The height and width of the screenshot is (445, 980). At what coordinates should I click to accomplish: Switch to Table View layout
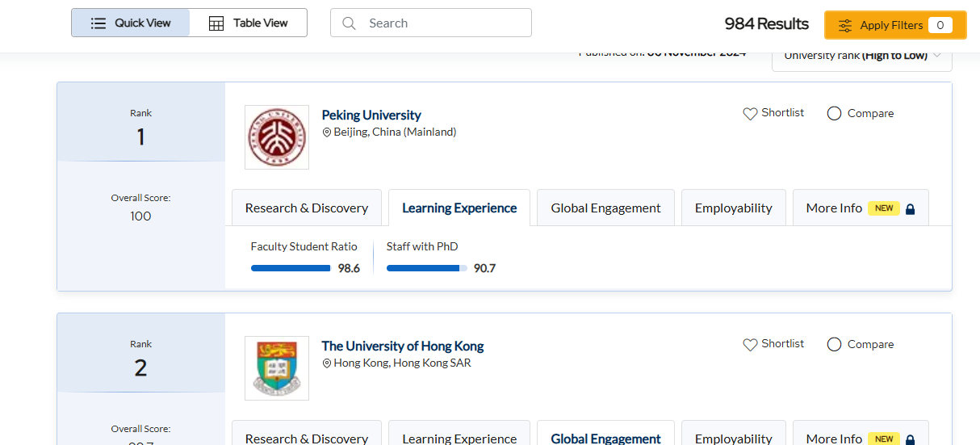[x=249, y=23]
